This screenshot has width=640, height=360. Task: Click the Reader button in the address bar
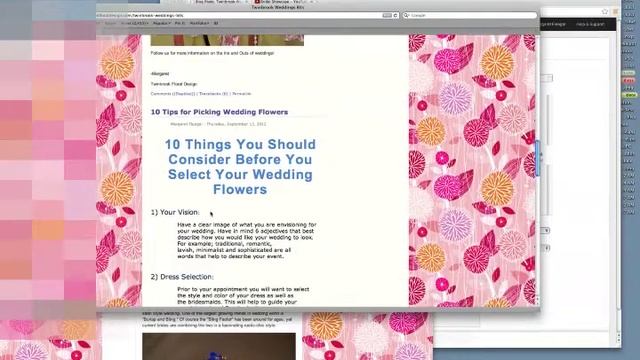[x=387, y=15]
